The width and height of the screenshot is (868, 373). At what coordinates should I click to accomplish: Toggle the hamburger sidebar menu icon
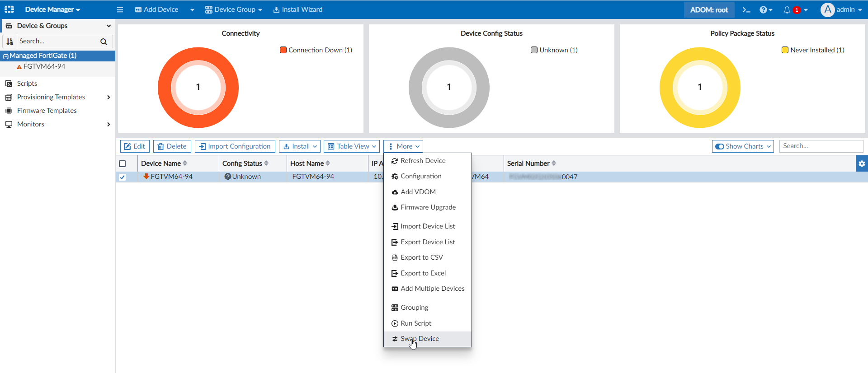coord(120,10)
